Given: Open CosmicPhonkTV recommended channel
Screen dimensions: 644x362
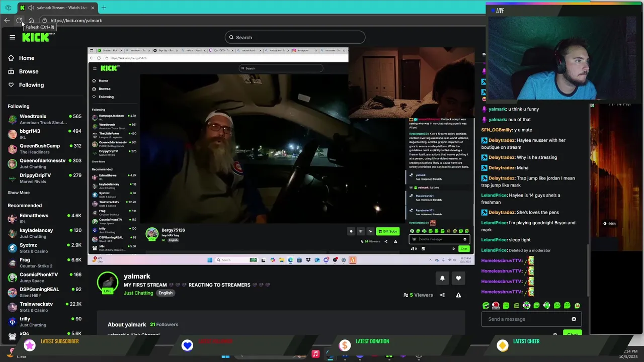Looking at the screenshot, I should tap(44, 277).
